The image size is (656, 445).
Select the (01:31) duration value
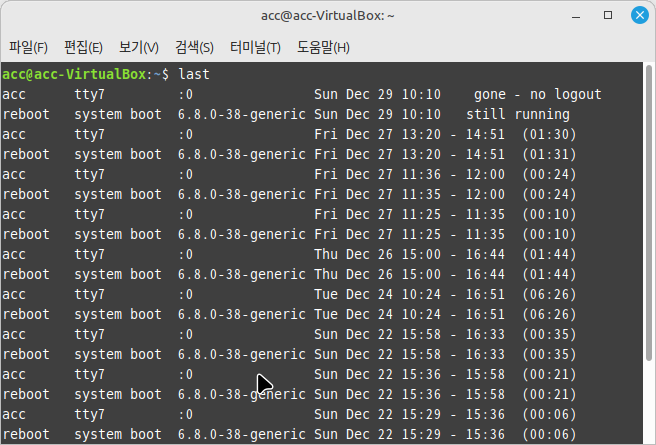pos(549,155)
